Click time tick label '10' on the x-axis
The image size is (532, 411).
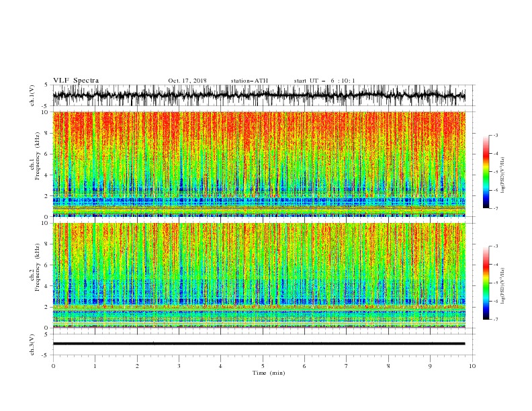point(472,366)
